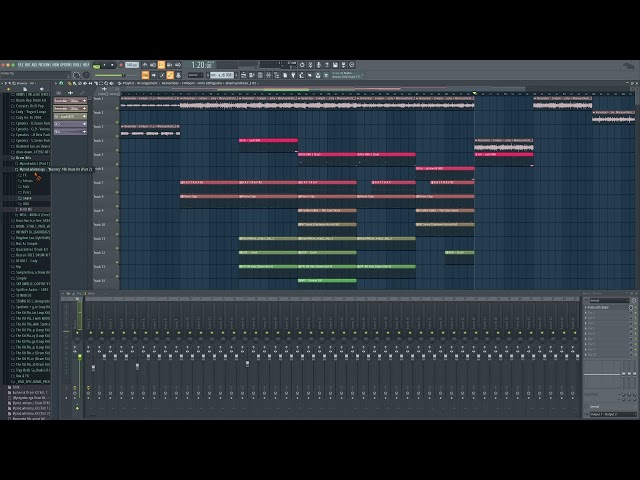Click the render export audio icon
The image size is (640, 480).
click(x=343, y=65)
